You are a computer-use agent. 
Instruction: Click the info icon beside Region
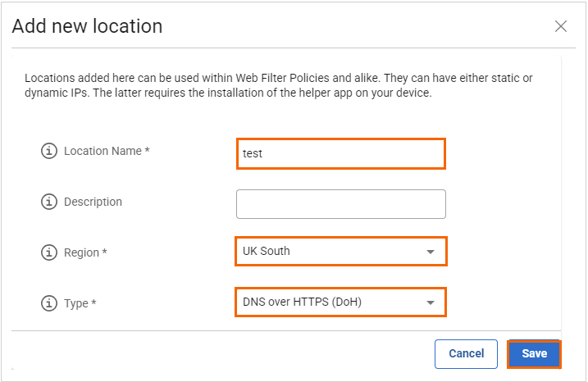[49, 253]
